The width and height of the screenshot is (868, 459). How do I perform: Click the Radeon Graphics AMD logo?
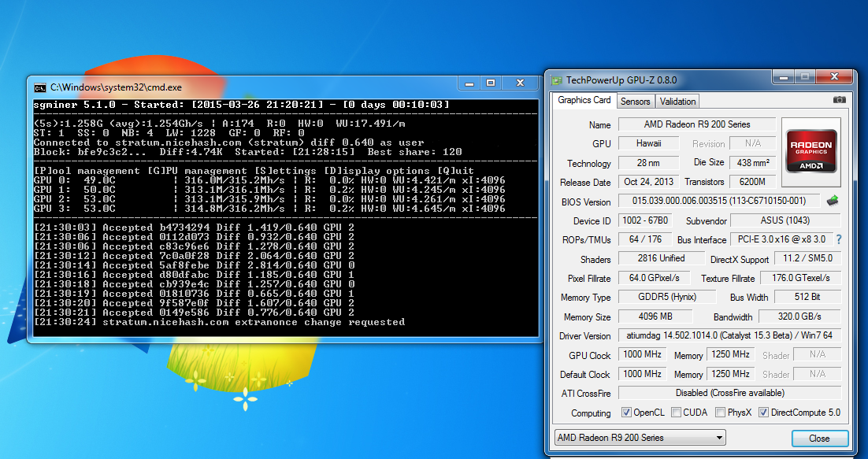click(811, 152)
